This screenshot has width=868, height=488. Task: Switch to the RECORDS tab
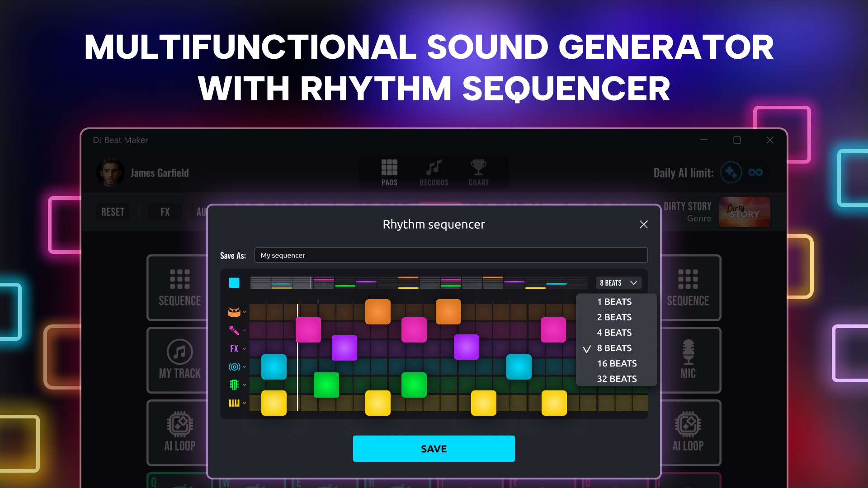coord(433,172)
